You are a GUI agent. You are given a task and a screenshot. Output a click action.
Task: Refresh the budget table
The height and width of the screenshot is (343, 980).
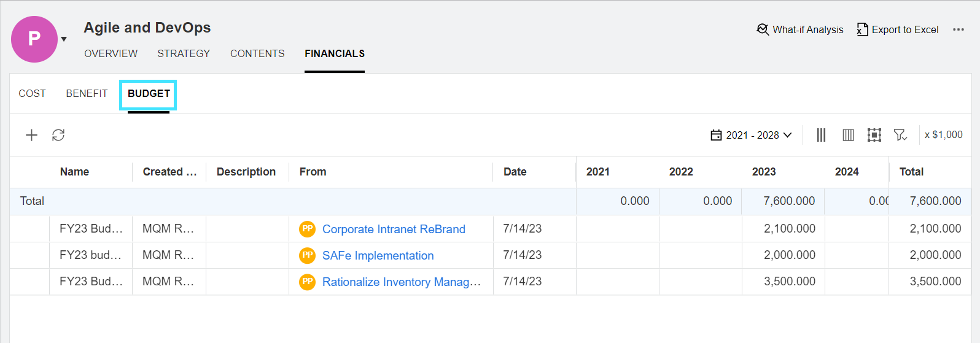[58, 135]
